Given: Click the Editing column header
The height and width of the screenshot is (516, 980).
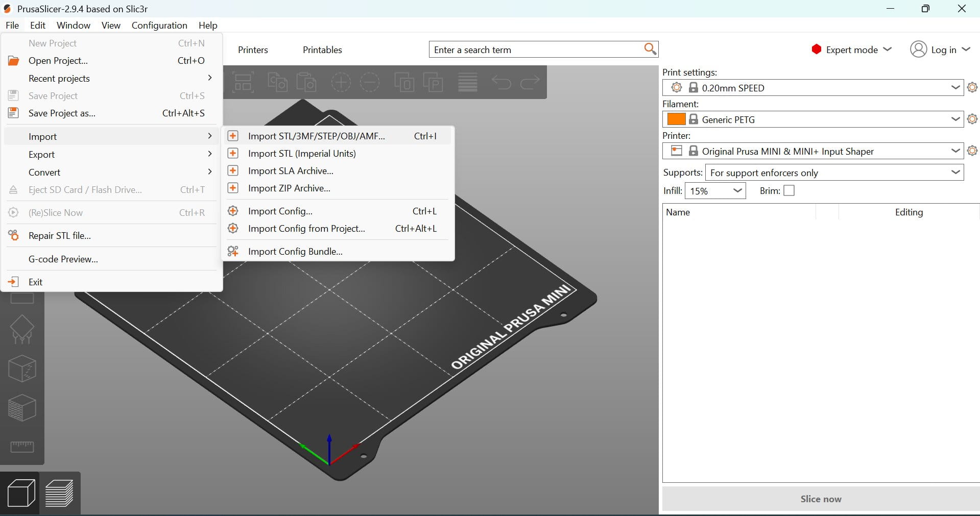Looking at the screenshot, I should click(x=909, y=212).
